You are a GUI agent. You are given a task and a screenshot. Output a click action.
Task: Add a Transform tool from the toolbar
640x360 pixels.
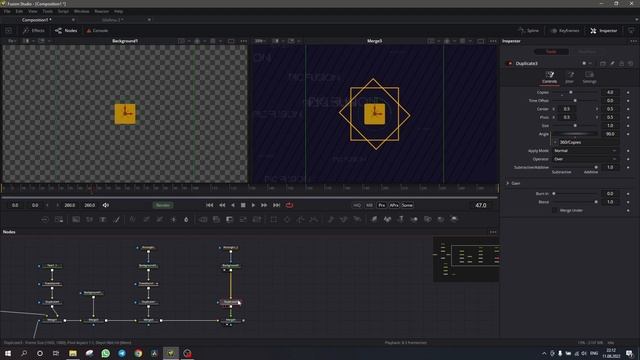coord(257,220)
